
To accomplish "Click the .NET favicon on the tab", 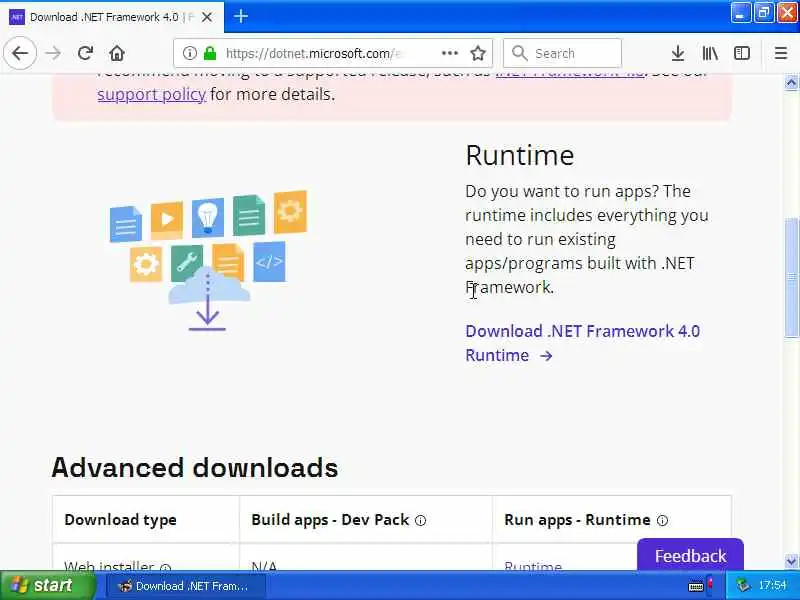I will [x=17, y=17].
